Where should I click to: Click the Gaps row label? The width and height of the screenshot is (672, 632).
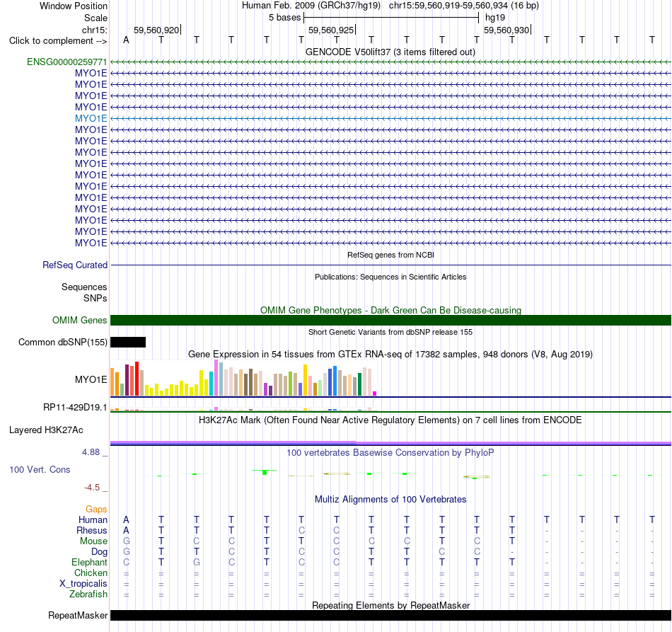(96, 509)
